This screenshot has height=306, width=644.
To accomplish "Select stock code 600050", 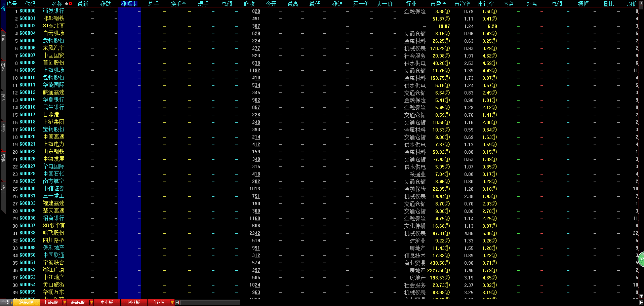I will point(28,255).
